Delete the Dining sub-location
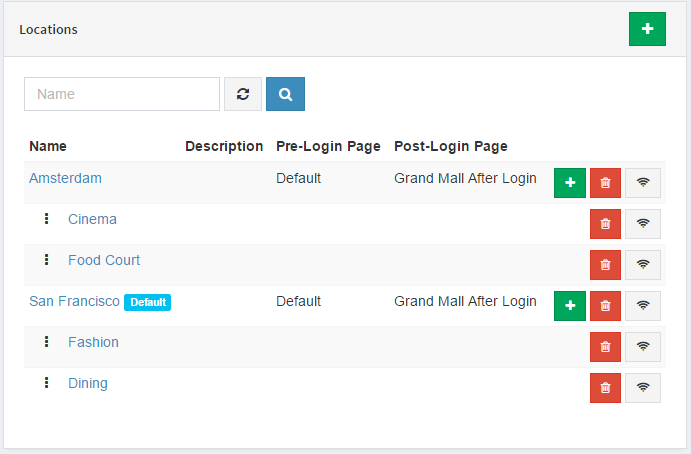 pyautogui.click(x=606, y=388)
